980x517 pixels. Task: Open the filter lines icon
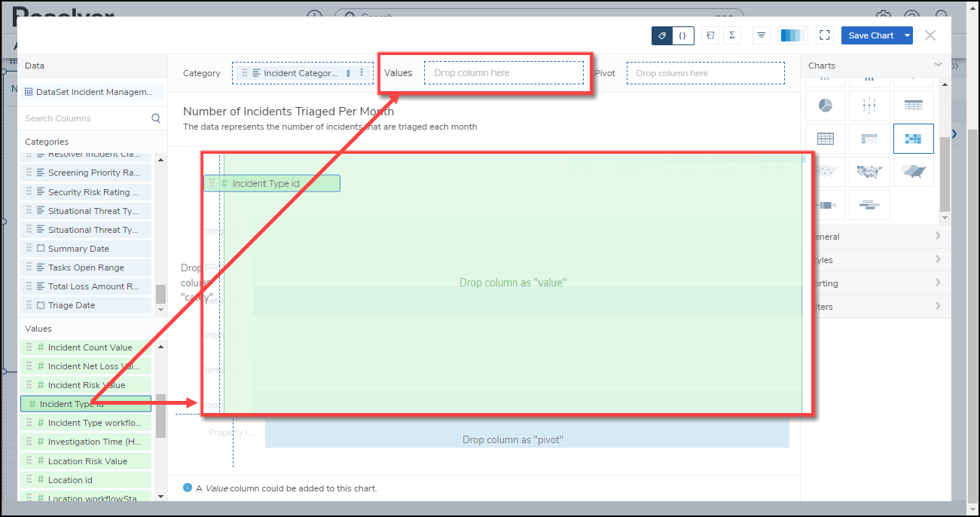point(762,35)
